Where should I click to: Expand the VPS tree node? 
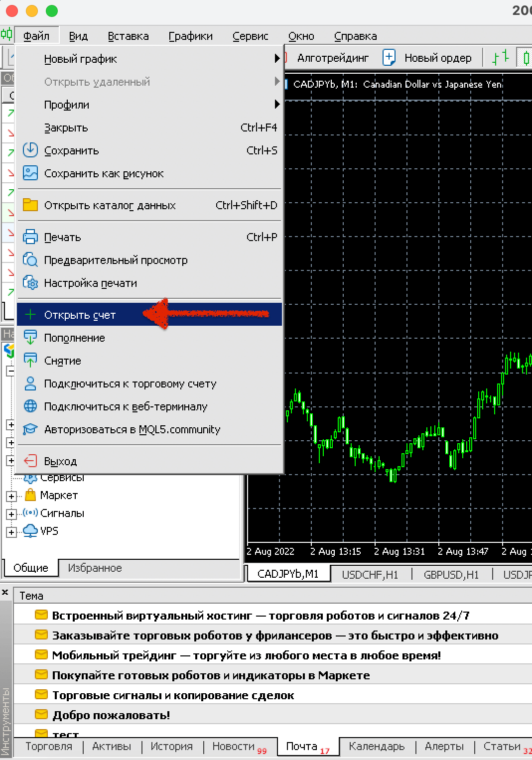[x=11, y=532]
